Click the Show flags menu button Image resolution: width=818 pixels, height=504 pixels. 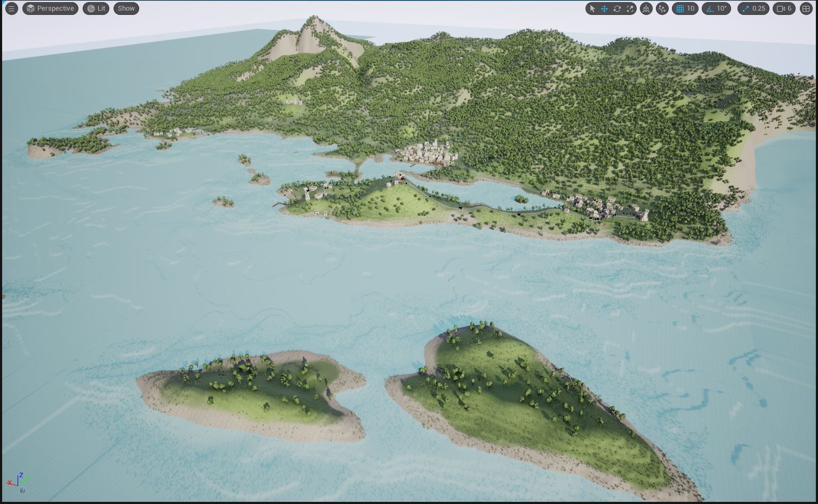coord(126,9)
